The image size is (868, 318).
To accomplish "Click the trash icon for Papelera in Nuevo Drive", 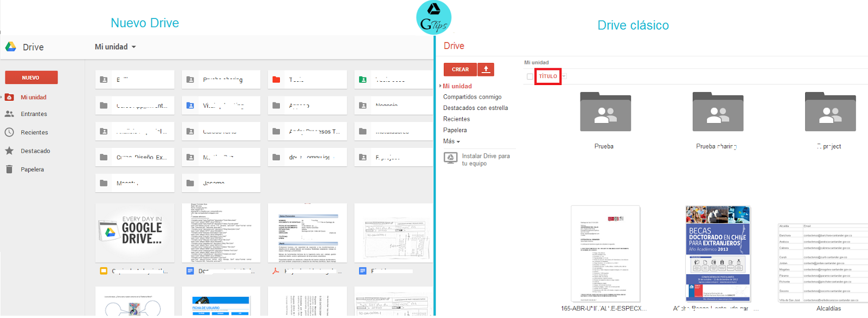I will (9, 169).
